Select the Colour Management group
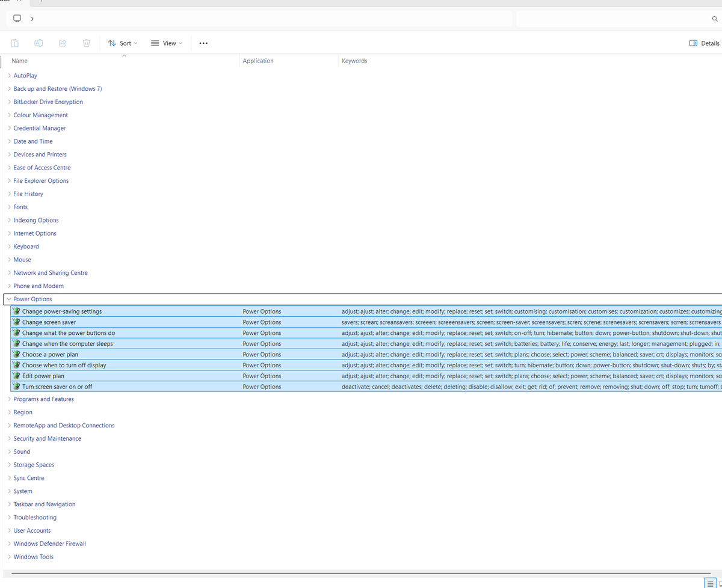This screenshot has height=588, width=722. click(x=41, y=115)
